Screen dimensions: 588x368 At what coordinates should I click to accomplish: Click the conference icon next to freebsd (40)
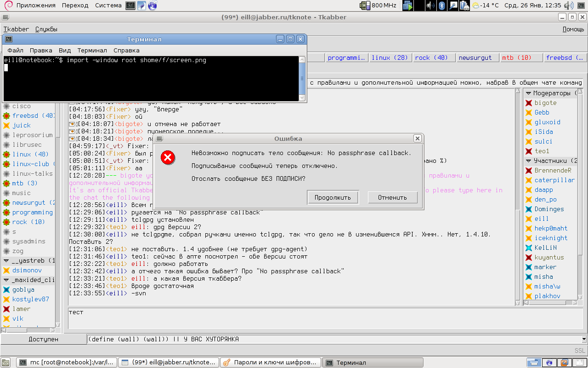coord(6,116)
